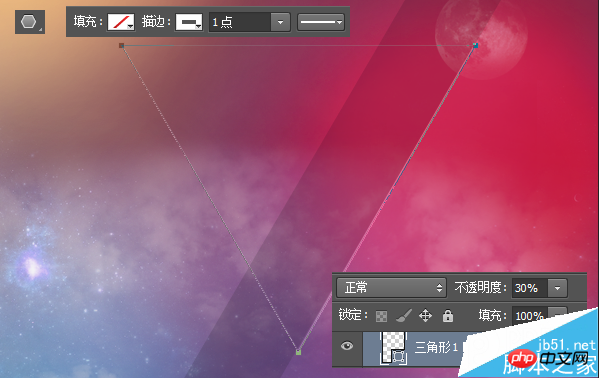Toggle lock position move icon
This screenshot has width=599, height=378.
coord(425,316)
